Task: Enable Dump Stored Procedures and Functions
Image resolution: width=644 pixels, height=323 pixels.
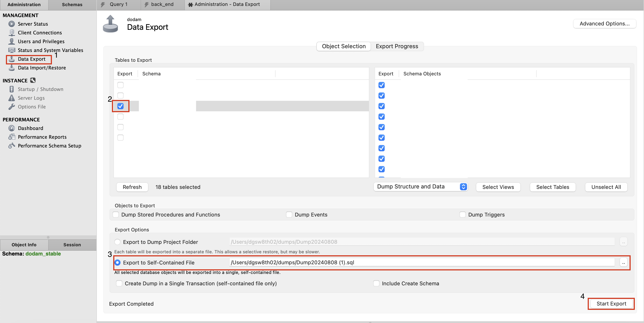Action: click(x=116, y=215)
